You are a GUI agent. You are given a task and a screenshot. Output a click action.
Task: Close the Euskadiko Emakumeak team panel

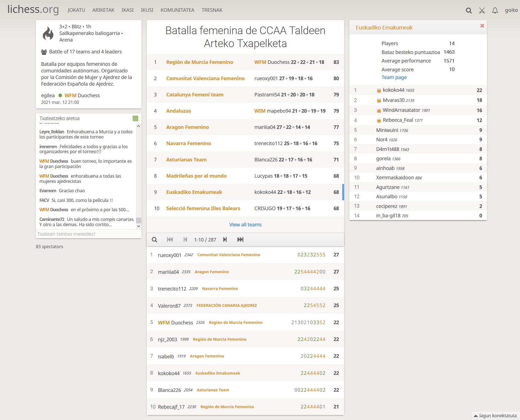point(482,26)
